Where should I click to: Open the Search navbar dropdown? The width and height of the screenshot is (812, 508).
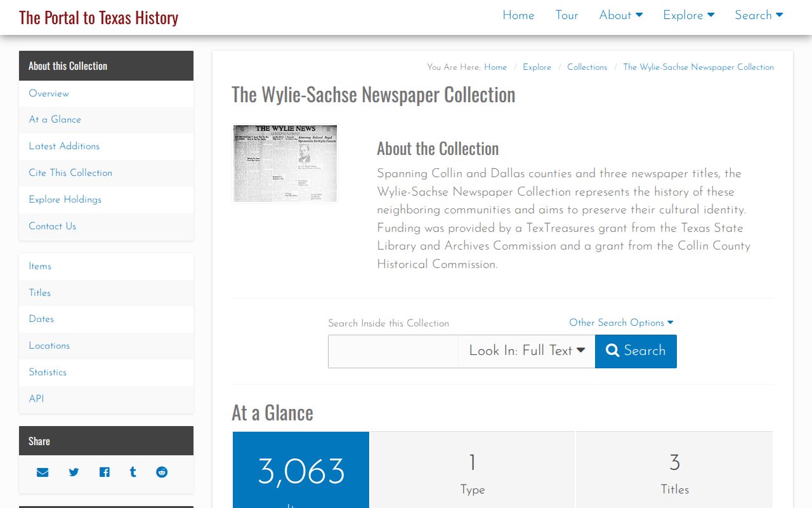pos(759,15)
